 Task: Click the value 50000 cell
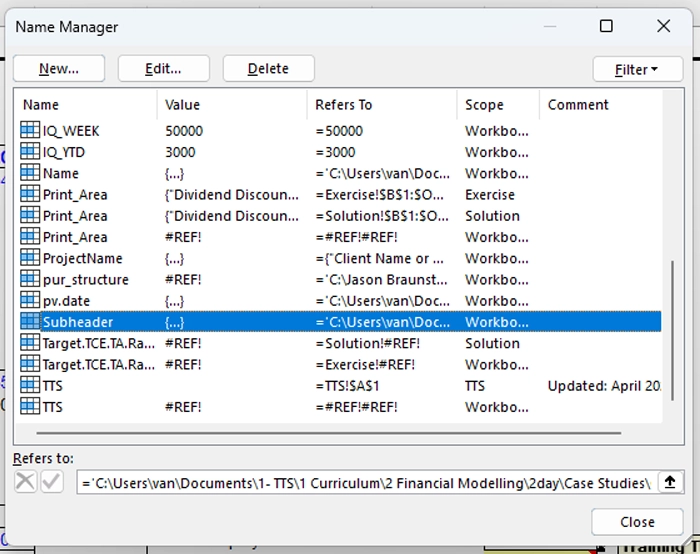tap(184, 131)
